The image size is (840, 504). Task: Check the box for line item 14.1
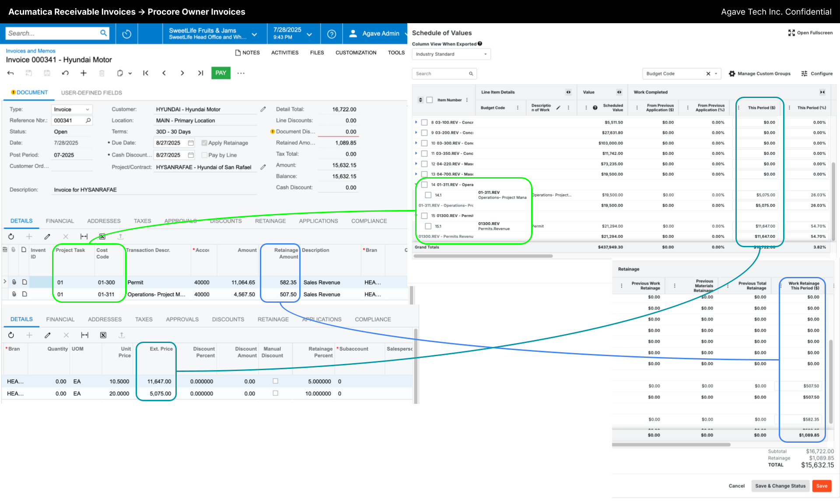(428, 195)
